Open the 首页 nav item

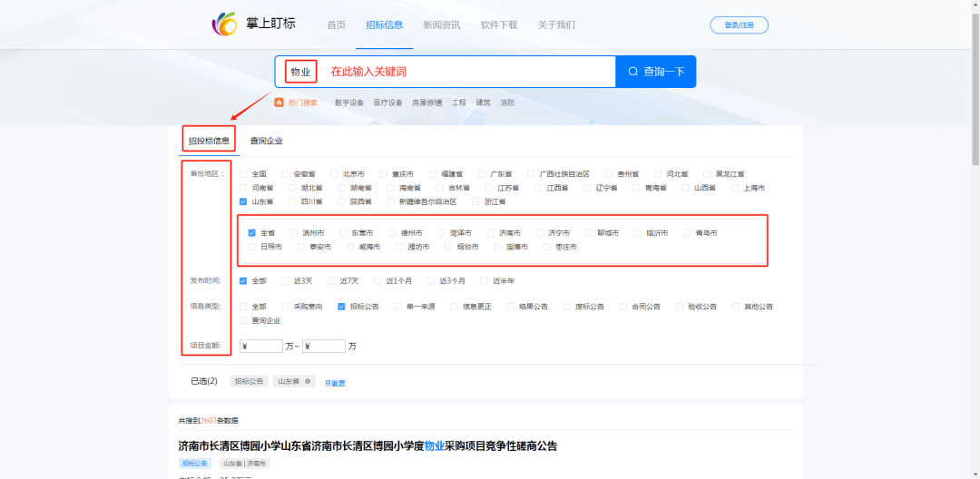click(337, 25)
